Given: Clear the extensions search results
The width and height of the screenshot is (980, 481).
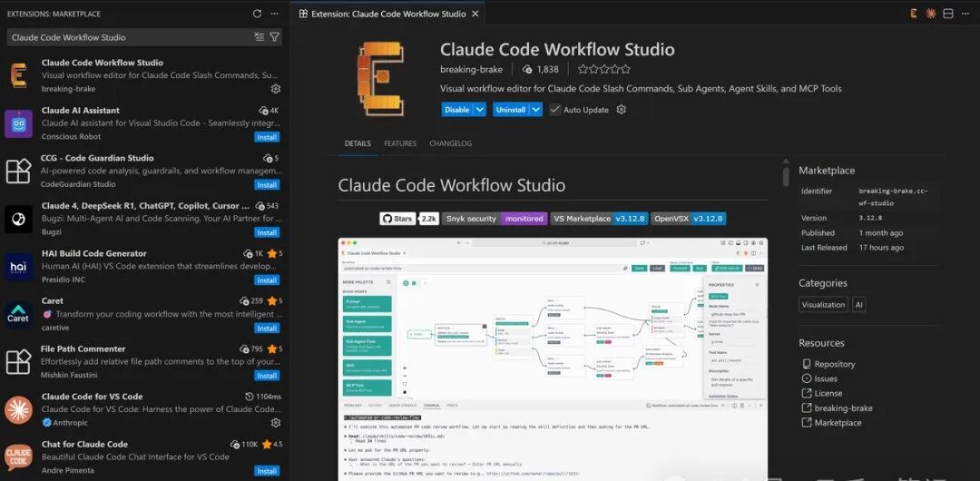Looking at the screenshot, I should [x=260, y=37].
